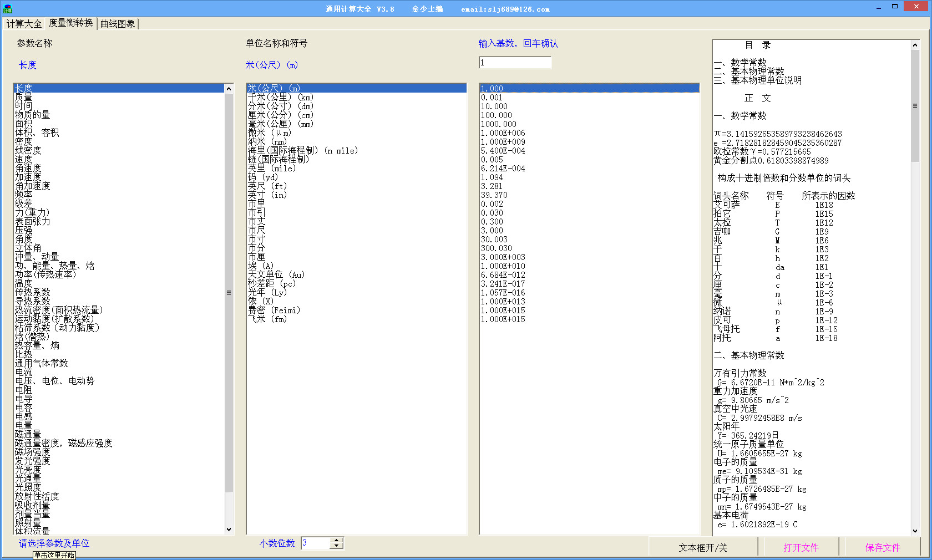The height and width of the screenshot is (560, 932).
Task: Select 热流密度(面积热流量) parameter
Action: point(119,310)
